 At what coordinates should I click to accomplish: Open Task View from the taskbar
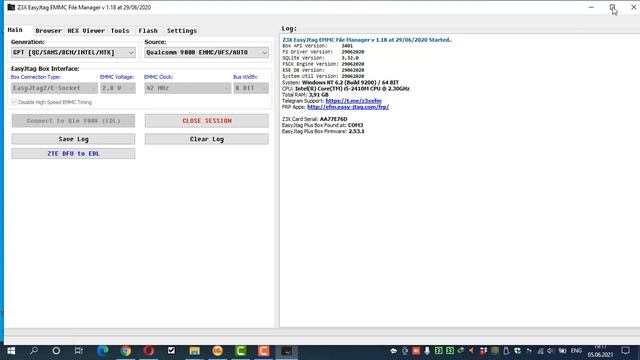click(79, 351)
